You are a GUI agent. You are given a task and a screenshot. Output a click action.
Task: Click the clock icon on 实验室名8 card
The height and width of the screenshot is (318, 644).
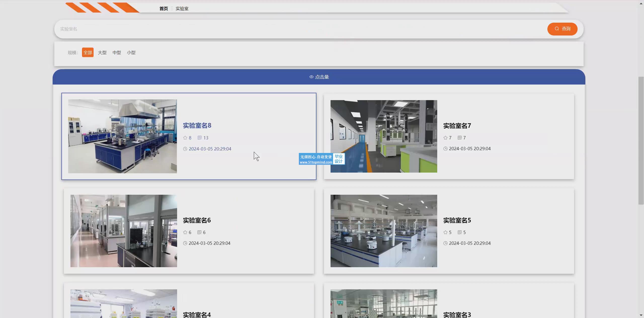coord(185,149)
